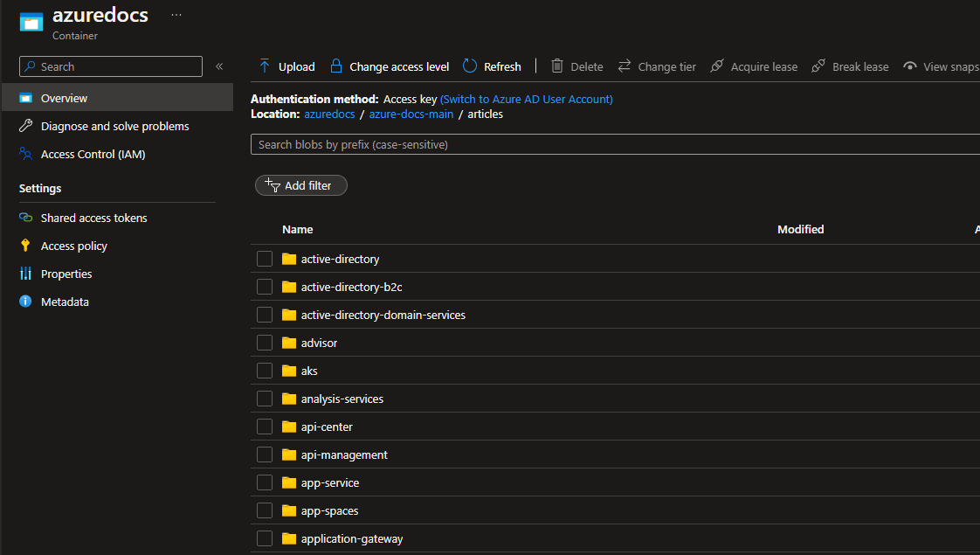The width and height of the screenshot is (980, 555).
Task: Click the View snapshots eye icon
Action: pos(910,66)
